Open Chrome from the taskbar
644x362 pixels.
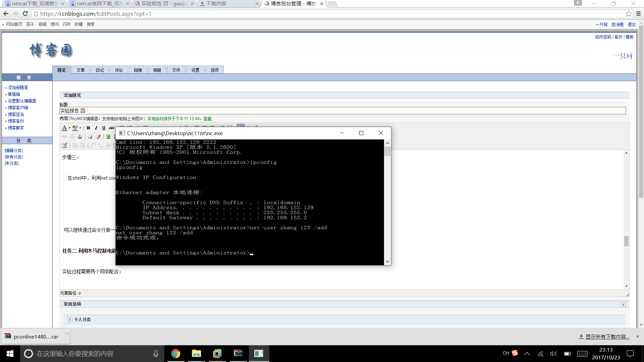[176, 354]
